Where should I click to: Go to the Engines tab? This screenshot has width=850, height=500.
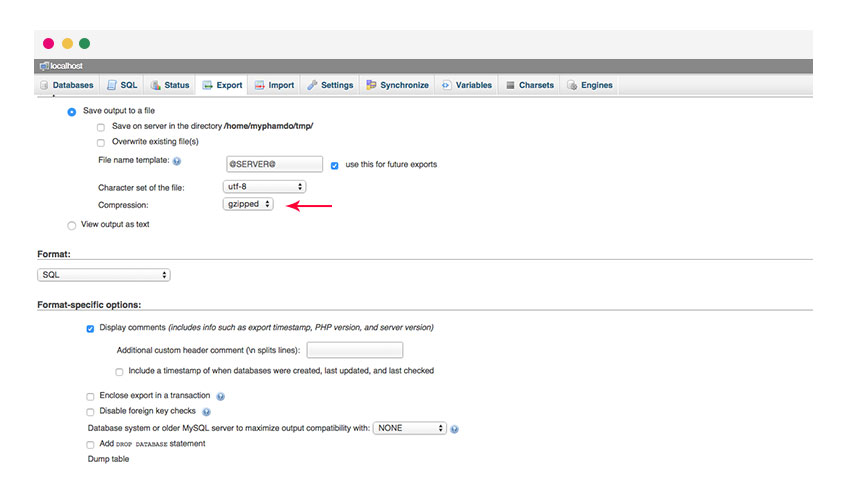click(x=590, y=85)
